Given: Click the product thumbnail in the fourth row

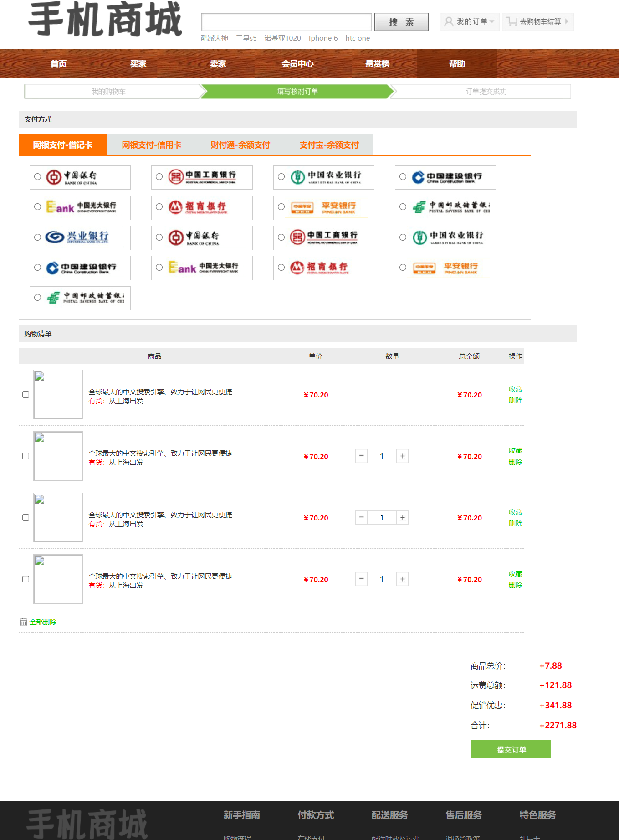Looking at the screenshot, I should pos(58,579).
